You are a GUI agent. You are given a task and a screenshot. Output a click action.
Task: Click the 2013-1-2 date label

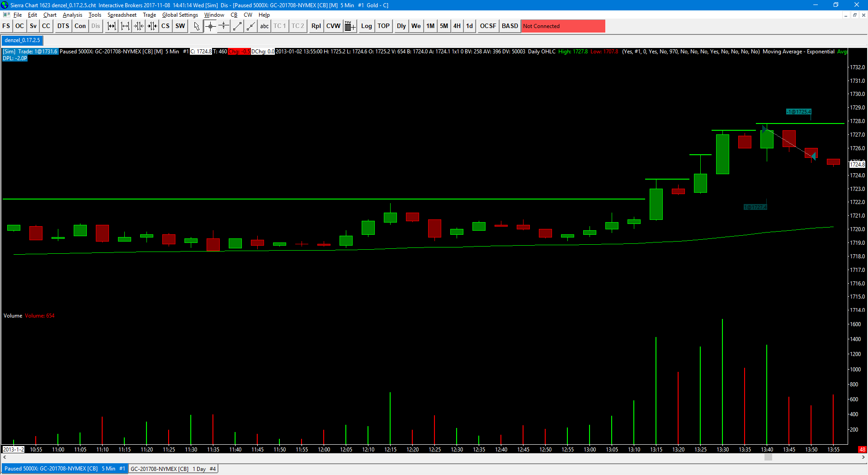(x=14, y=449)
